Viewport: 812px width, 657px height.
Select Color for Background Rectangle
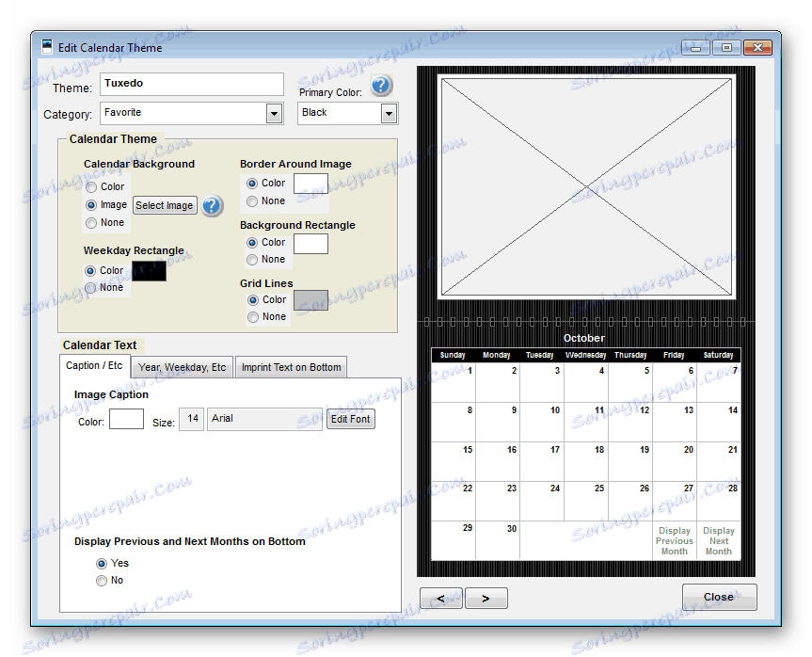252,243
